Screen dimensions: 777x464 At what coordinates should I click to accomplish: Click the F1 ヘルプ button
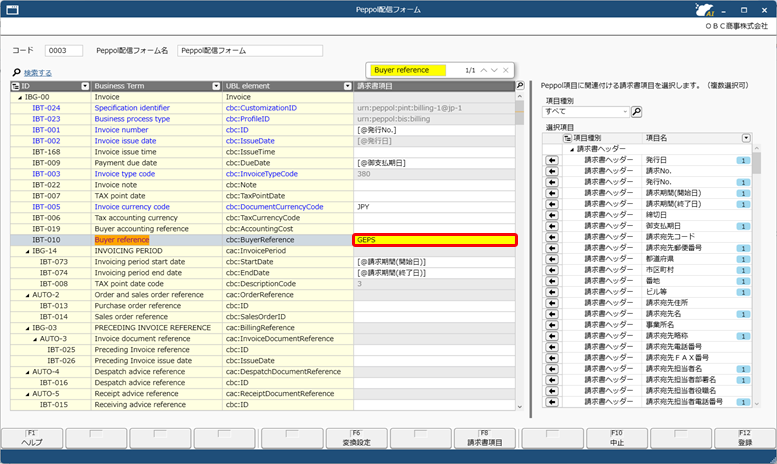[x=32, y=438]
